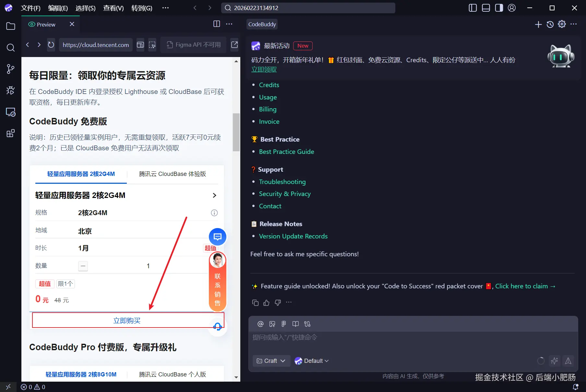Open the 文件(F) menu

click(x=30, y=8)
